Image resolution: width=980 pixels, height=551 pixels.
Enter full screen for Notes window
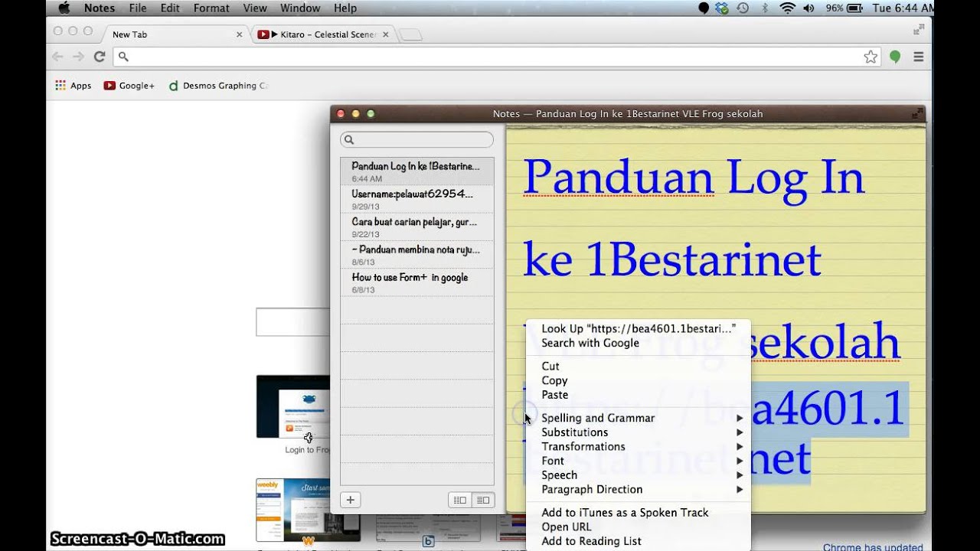tap(916, 113)
